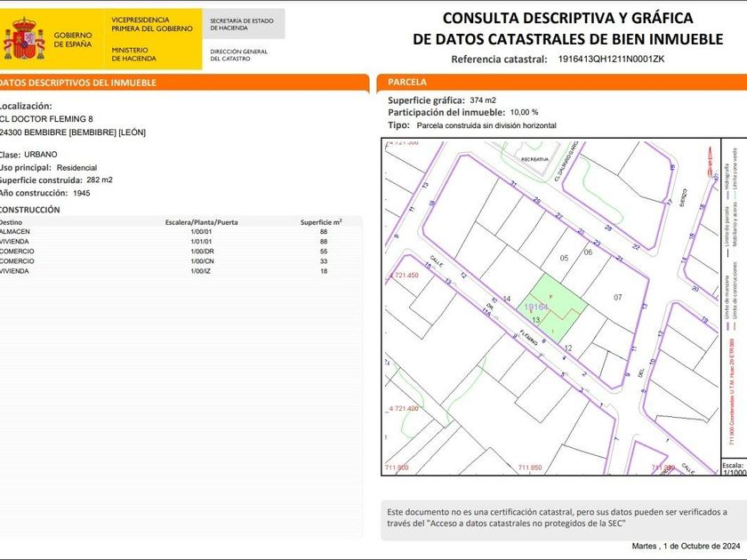Click coordinate label '4.721.450' on map
Viewport: 747px width, 560px height.
click(x=404, y=276)
